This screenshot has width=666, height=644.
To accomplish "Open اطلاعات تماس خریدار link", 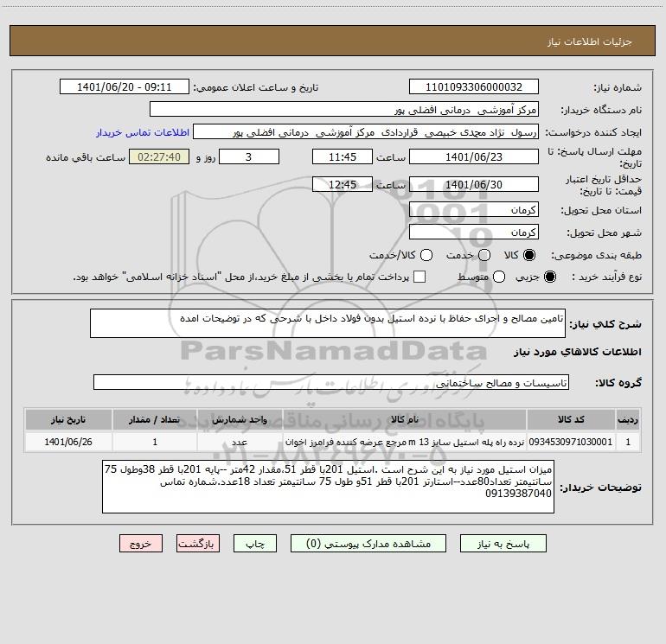I will pyautogui.click(x=143, y=132).
